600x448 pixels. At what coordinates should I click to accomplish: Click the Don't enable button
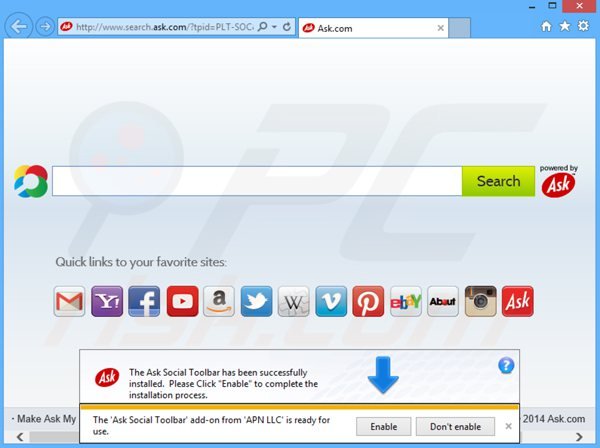455,426
